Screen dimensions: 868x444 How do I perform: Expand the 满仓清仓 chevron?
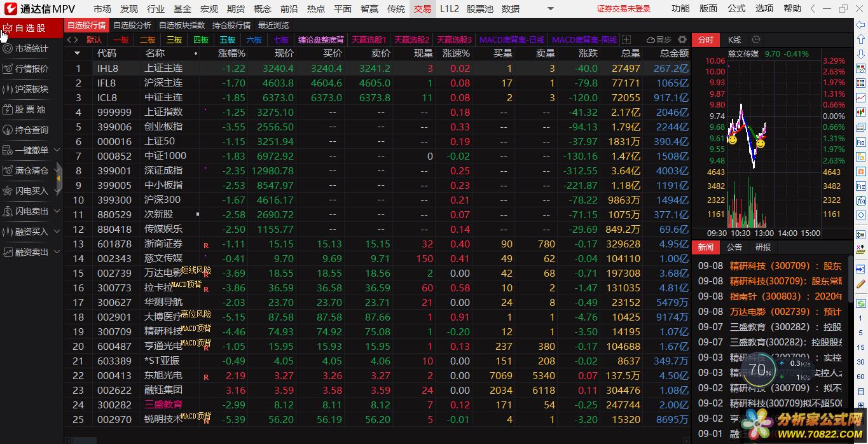57,170
